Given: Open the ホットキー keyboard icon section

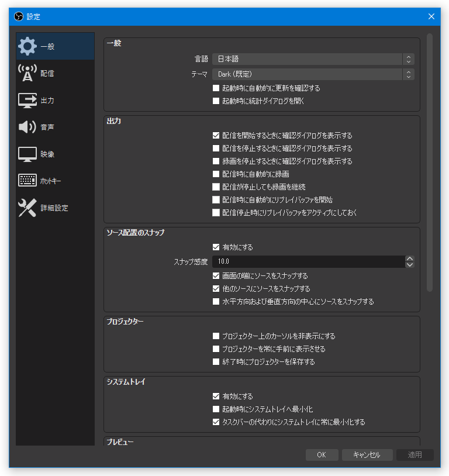Looking at the screenshot, I should pyautogui.click(x=27, y=180).
